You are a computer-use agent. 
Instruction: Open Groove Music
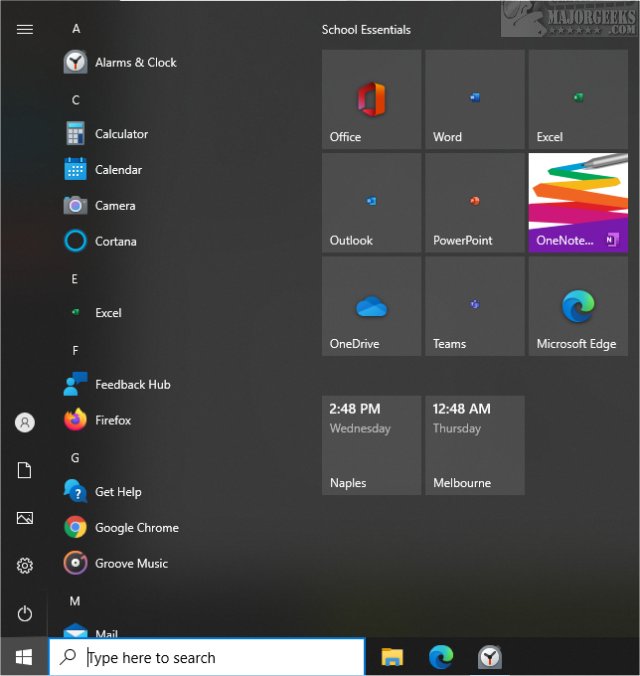click(x=116, y=563)
